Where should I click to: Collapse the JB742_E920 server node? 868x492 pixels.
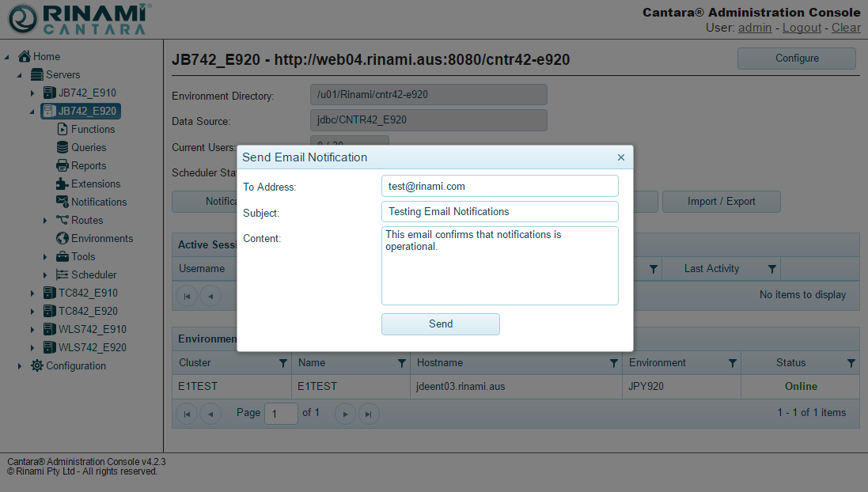point(32,112)
